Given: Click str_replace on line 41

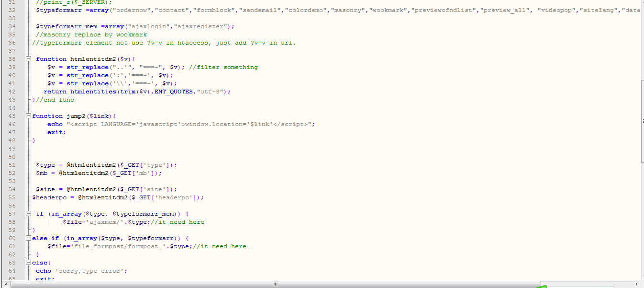Looking at the screenshot, I should tap(88, 83).
